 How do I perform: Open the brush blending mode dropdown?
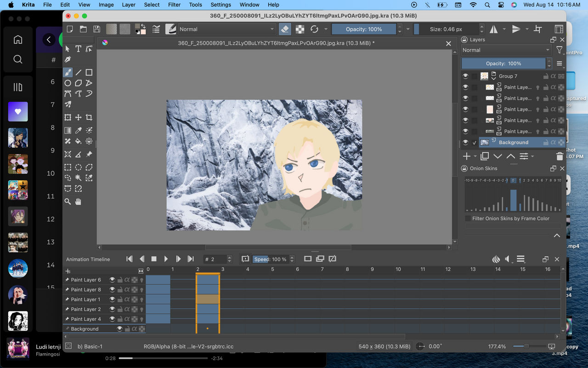(227, 29)
